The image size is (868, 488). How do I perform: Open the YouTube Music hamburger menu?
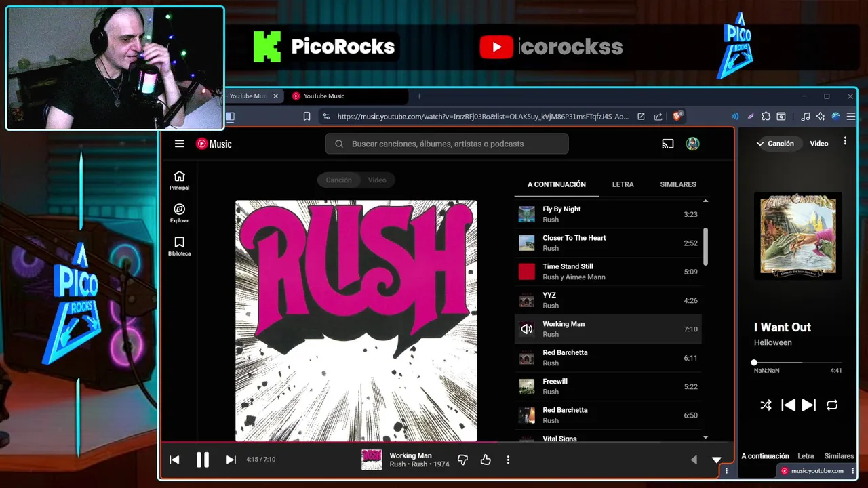(x=179, y=144)
